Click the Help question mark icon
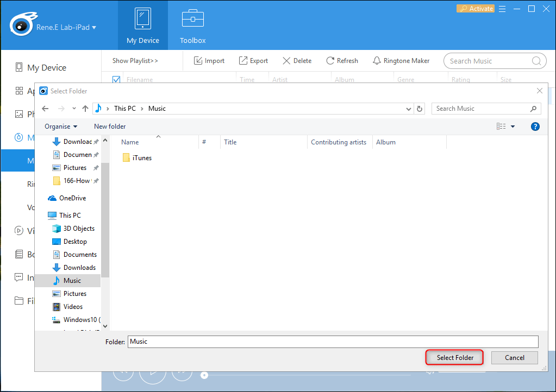This screenshot has width=556, height=392. pos(535,127)
